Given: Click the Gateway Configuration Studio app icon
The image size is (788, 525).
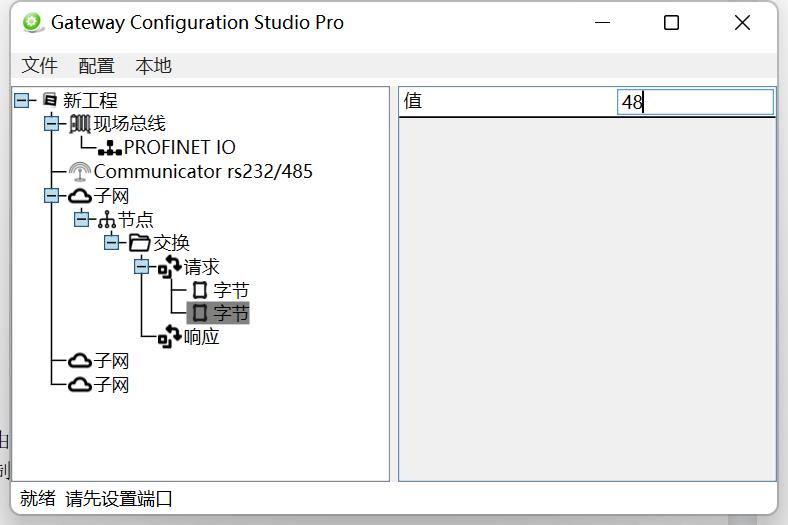Looking at the screenshot, I should pyautogui.click(x=33, y=23).
